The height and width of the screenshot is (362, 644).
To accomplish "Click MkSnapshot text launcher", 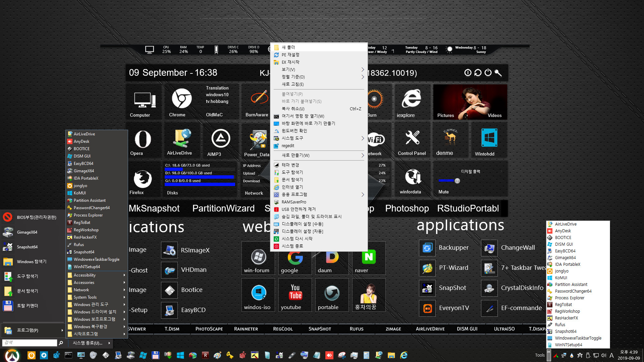I will (154, 208).
